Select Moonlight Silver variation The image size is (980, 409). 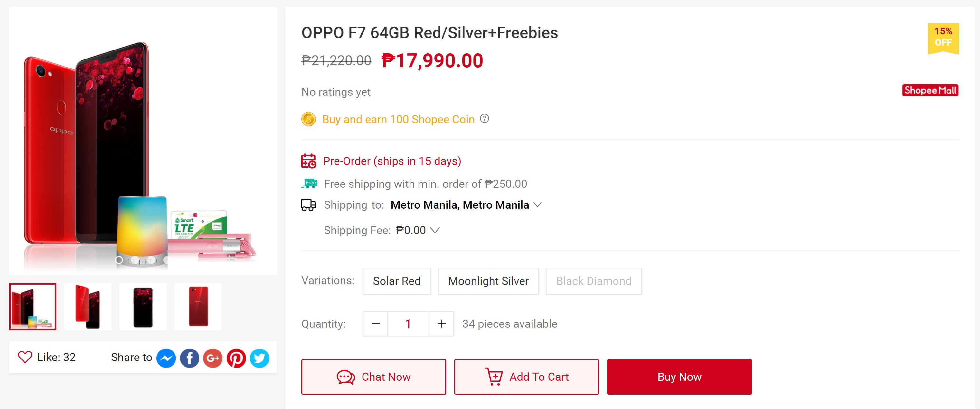(x=488, y=281)
